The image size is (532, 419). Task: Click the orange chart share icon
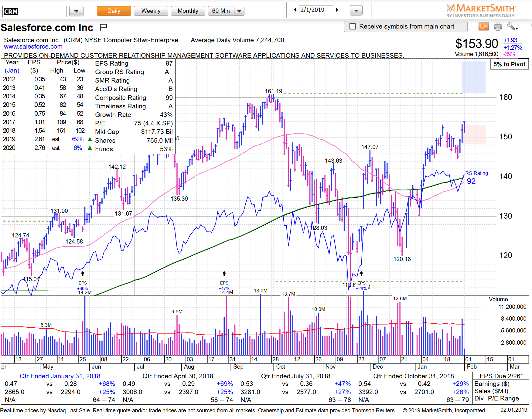coord(483,26)
